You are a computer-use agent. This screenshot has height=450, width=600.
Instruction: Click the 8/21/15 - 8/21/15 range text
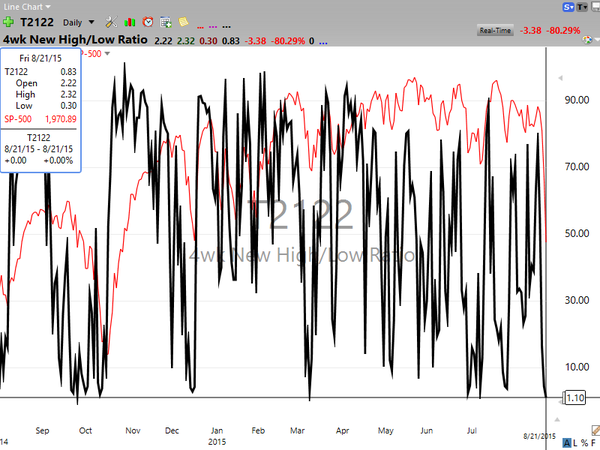(39, 149)
